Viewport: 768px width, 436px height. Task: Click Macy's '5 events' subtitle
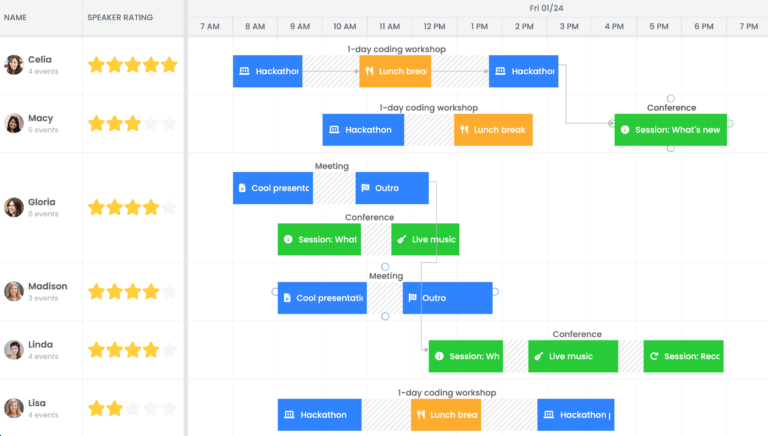click(x=43, y=130)
